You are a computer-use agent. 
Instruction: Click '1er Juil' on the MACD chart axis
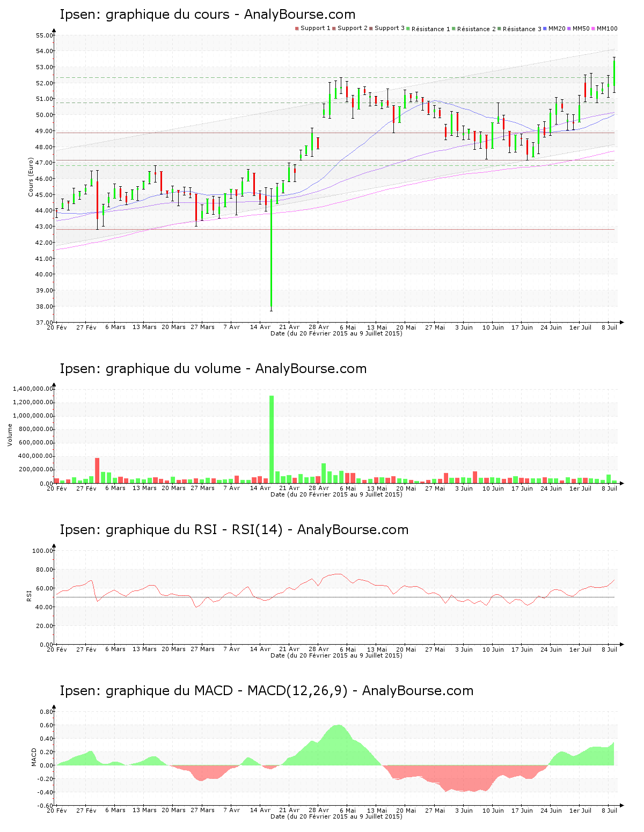coord(580,810)
